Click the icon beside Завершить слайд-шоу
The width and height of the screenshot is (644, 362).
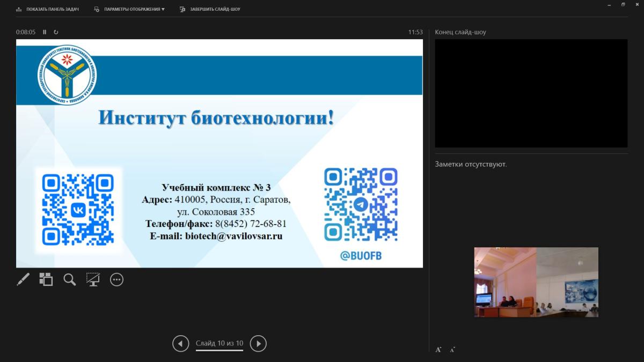point(183,9)
